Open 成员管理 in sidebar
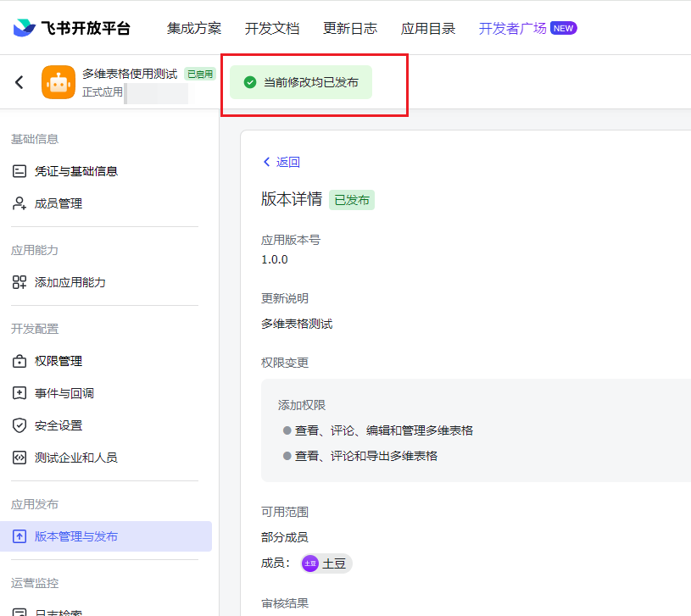 58,203
